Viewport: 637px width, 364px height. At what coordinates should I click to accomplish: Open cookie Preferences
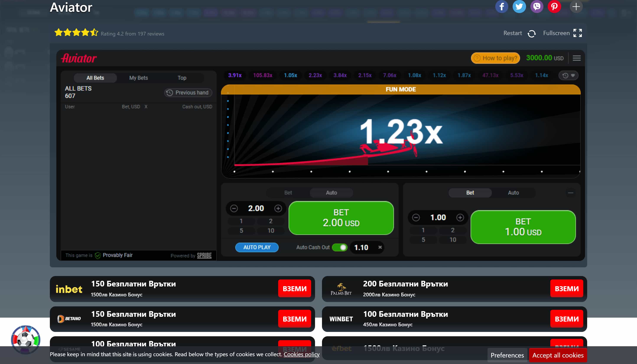click(507, 355)
